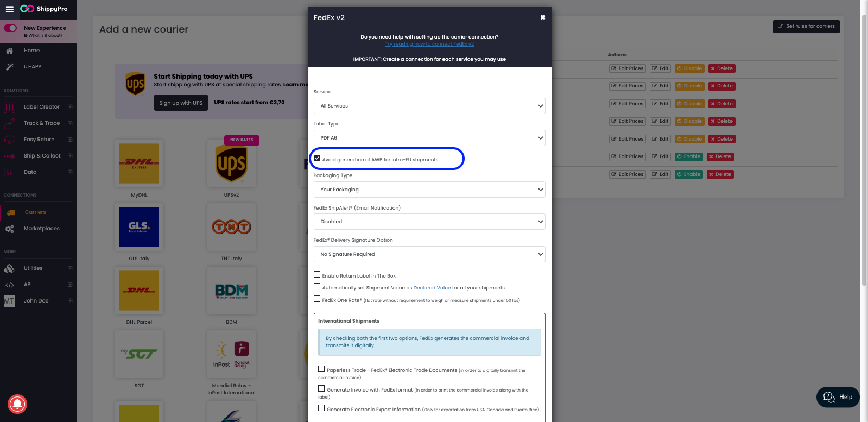Click the Utilities boxes icon

[x=9, y=268]
